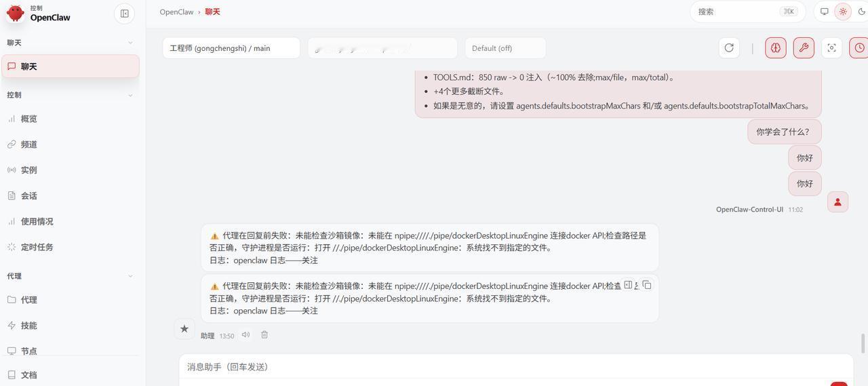Click the 聊天 breadcrumb item
The height and width of the screenshot is (386, 868).
click(213, 12)
